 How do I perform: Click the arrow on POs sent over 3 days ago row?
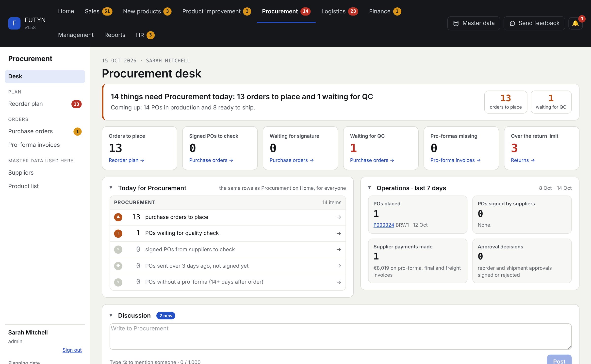point(339,266)
